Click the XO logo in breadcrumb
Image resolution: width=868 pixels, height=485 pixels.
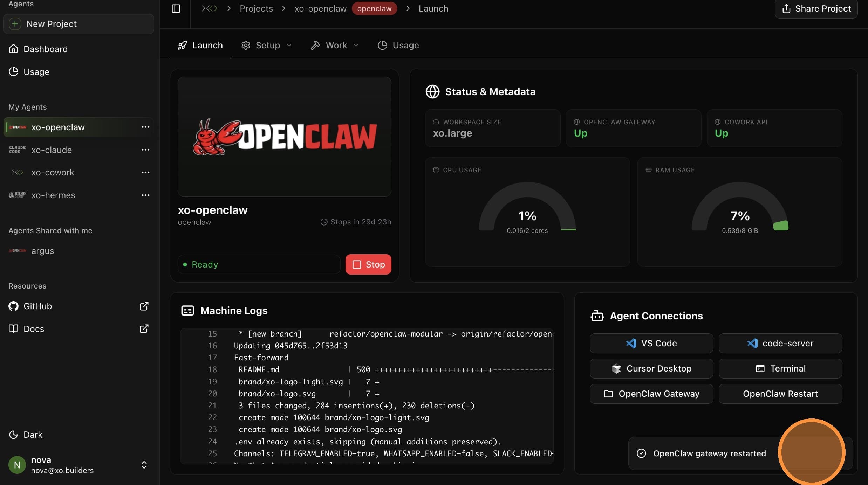click(209, 8)
